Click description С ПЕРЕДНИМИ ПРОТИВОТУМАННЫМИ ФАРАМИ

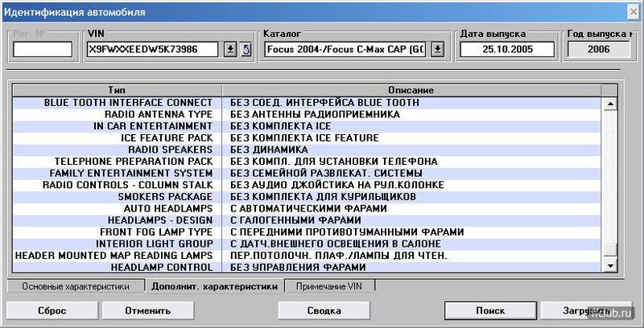(347, 232)
